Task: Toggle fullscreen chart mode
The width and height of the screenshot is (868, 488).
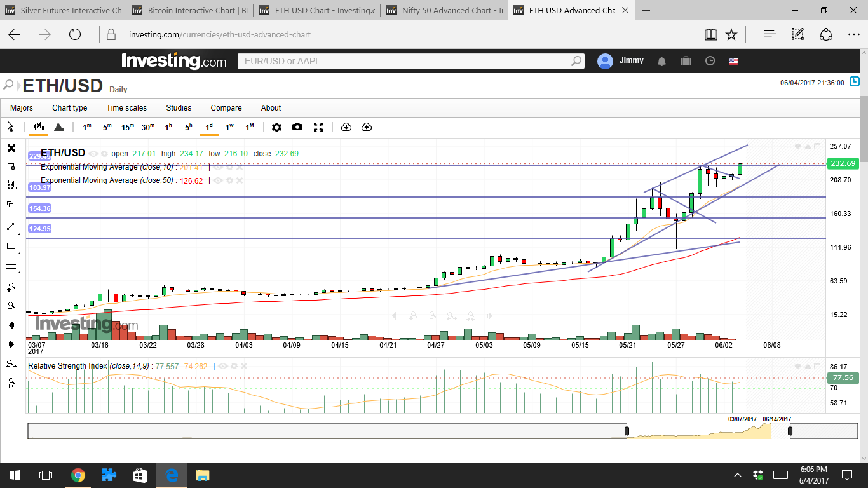Action: 318,127
